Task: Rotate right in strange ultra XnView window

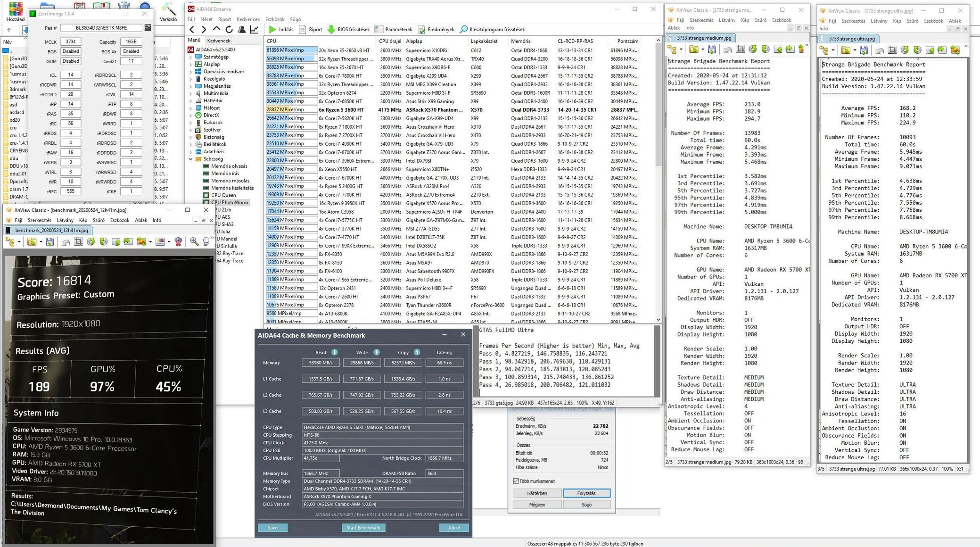Action: [917, 50]
